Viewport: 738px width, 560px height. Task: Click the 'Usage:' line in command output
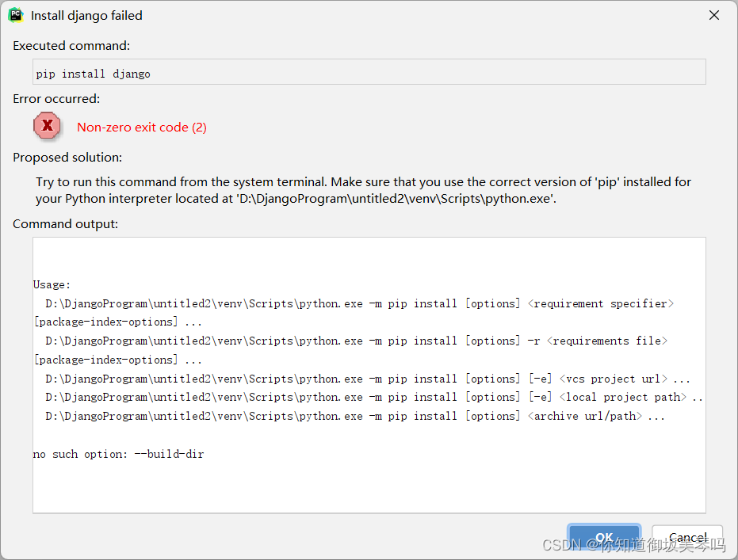click(x=52, y=285)
